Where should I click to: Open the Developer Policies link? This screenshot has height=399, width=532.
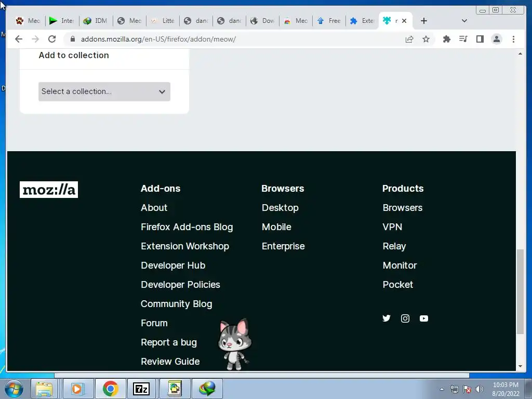click(x=180, y=285)
